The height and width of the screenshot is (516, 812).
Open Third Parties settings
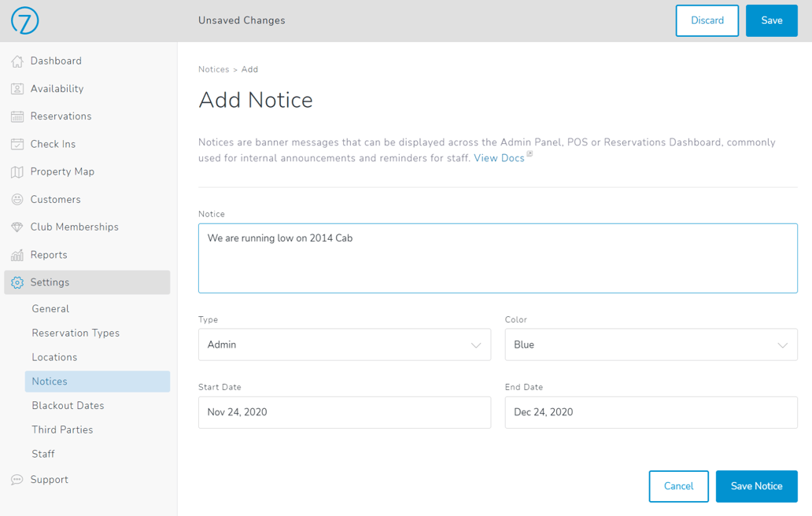tap(62, 429)
